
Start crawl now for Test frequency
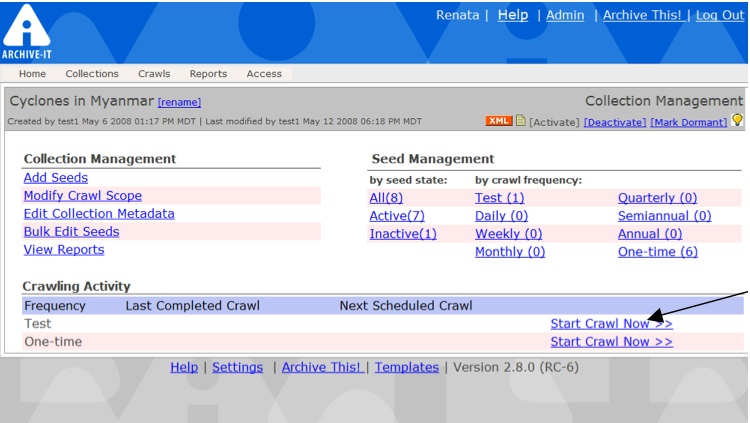[x=611, y=324]
